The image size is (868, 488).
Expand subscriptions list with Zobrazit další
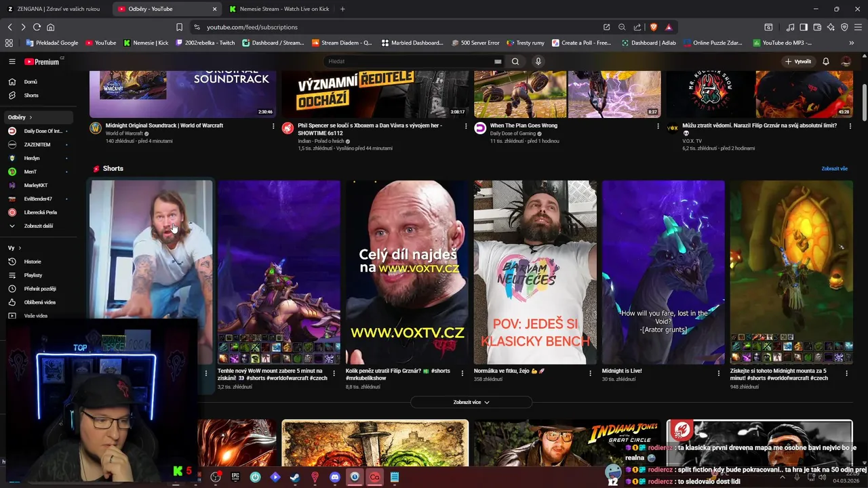(x=39, y=226)
